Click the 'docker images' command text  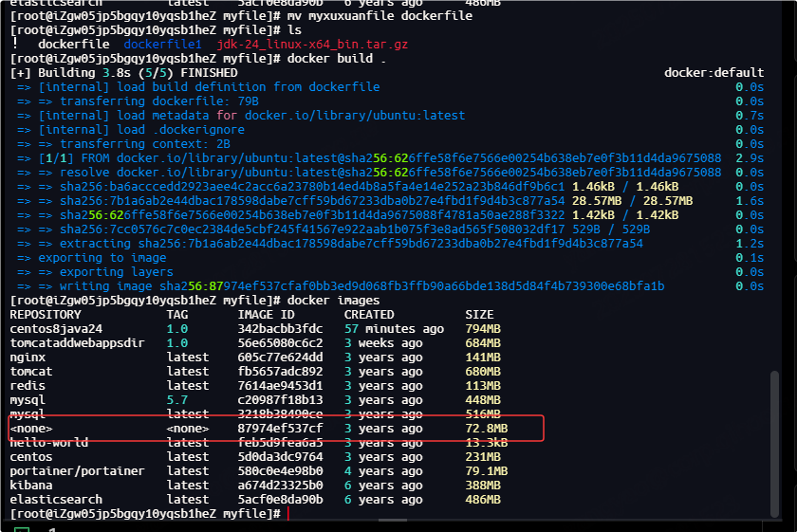[x=333, y=301]
